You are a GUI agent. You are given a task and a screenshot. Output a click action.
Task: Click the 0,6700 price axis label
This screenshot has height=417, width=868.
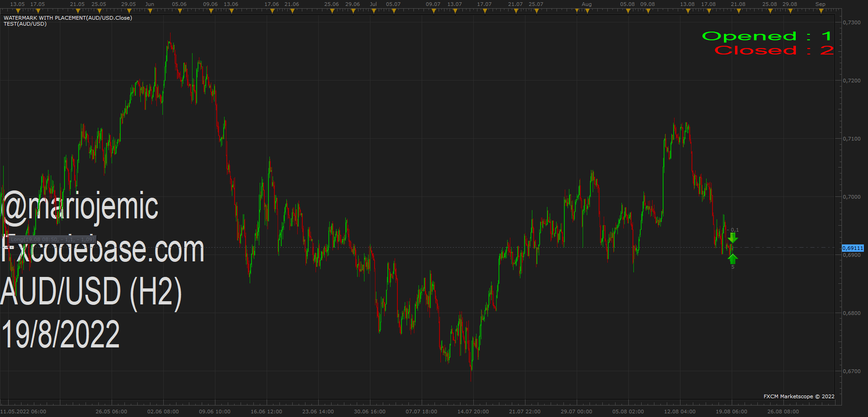[x=852, y=371]
